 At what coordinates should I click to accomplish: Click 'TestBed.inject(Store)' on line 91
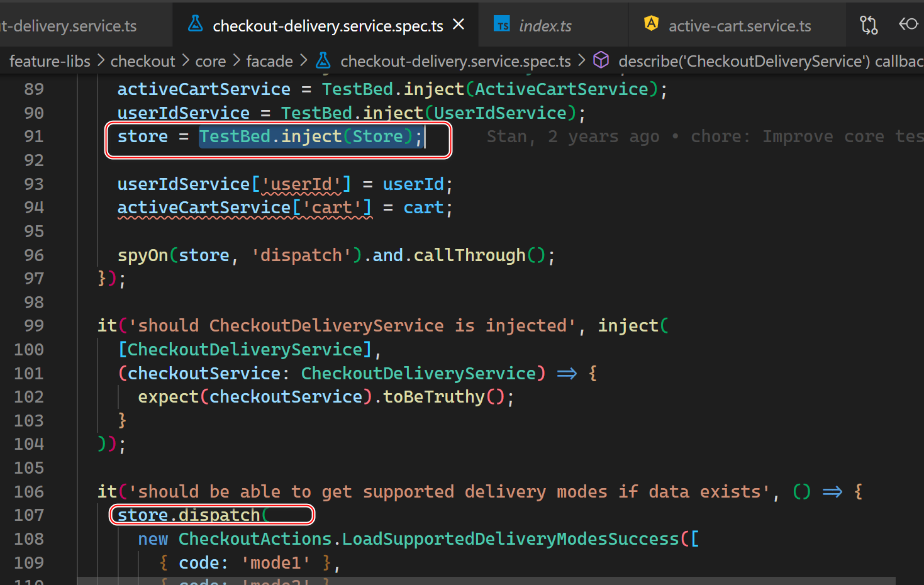pos(306,136)
